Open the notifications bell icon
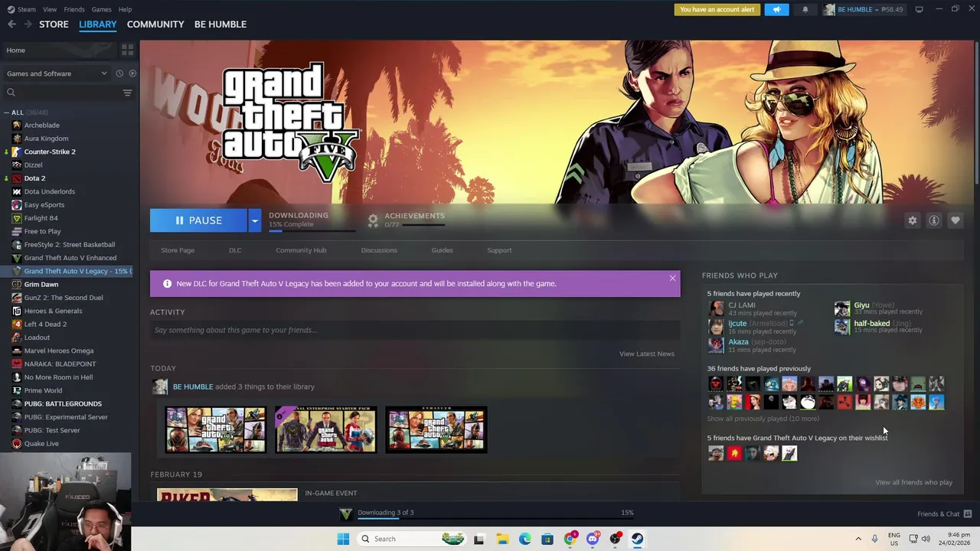 [x=805, y=9]
